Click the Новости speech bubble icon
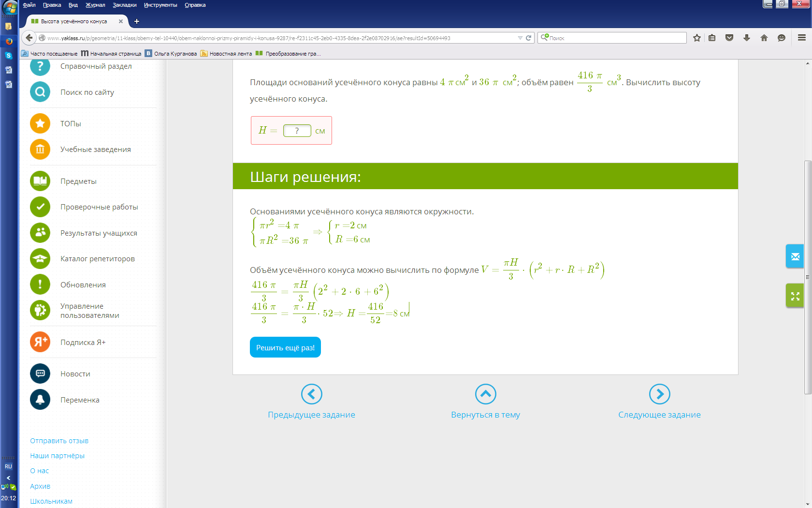Viewport: 812px width, 508px height. click(x=40, y=374)
